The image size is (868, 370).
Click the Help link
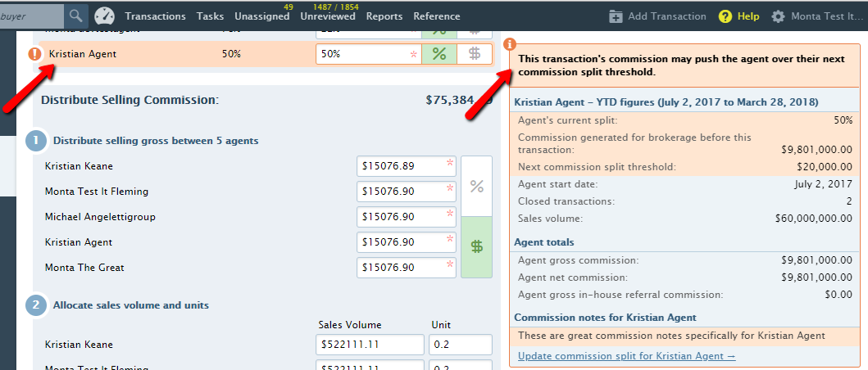[748, 16]
